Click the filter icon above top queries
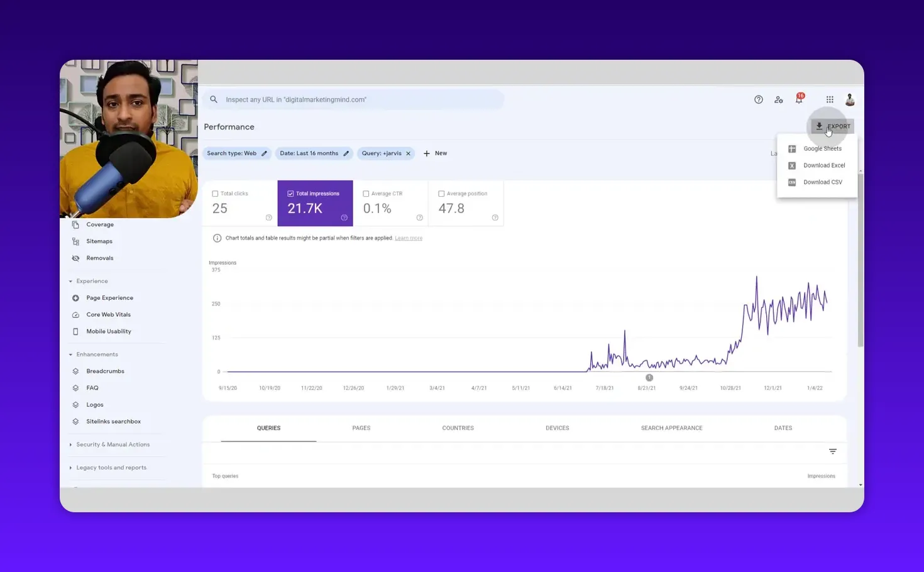Viewport: 924px width, 572px height. (832, 451)
